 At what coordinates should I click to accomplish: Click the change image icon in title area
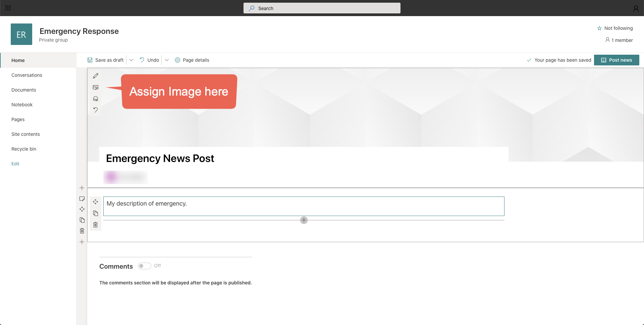[96, 87]
